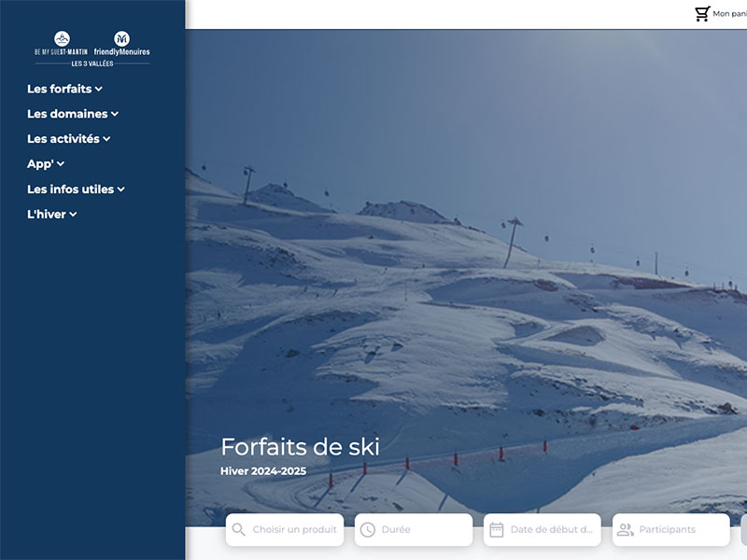
Task: Click the Be My Guest St-Martin logo
Action: 62,44
